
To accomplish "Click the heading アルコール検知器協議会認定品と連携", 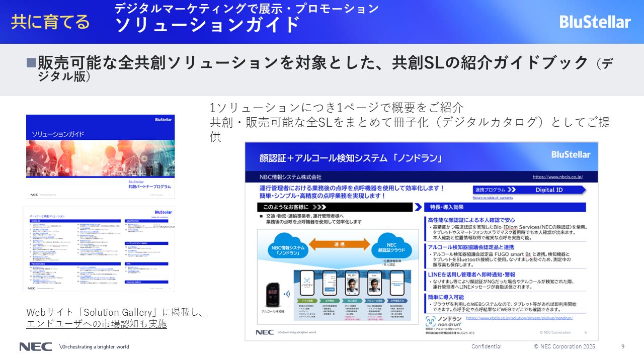I will [x=471, y=247].
